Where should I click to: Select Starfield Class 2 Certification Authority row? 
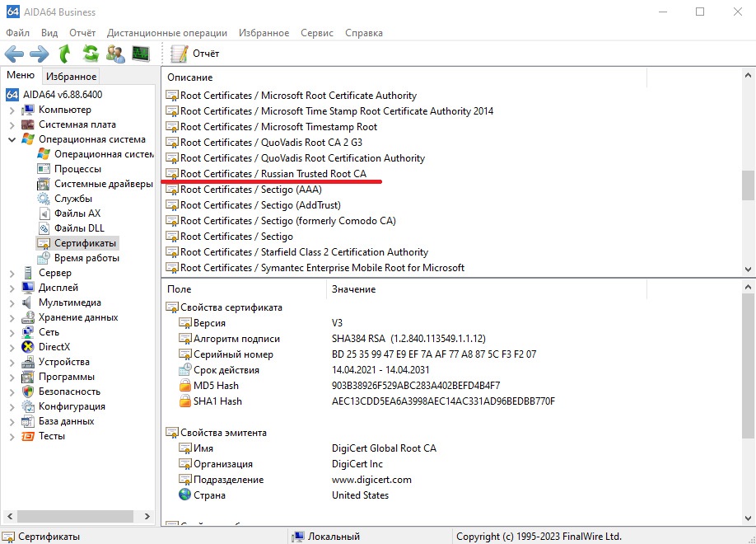304,252
